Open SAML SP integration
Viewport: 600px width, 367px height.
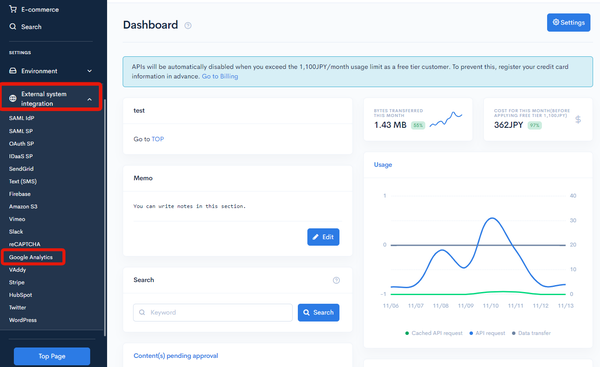click(x=21, y=131)
